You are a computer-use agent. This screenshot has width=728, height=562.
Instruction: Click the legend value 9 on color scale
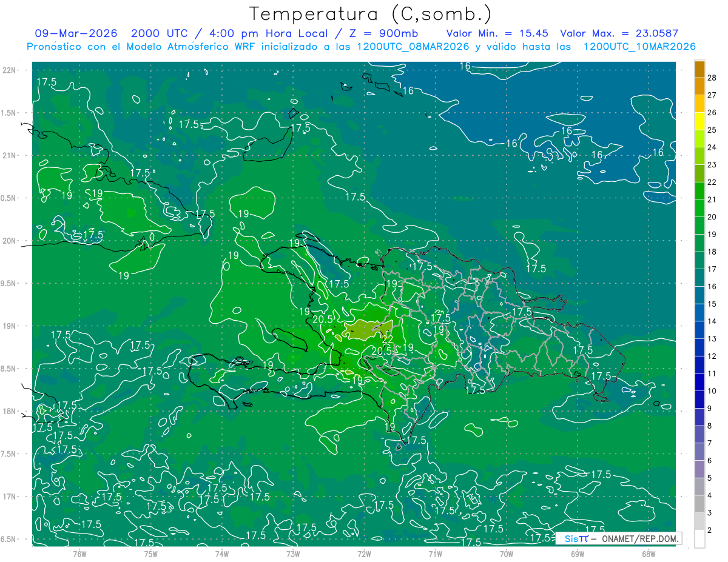tap(710, 409)
